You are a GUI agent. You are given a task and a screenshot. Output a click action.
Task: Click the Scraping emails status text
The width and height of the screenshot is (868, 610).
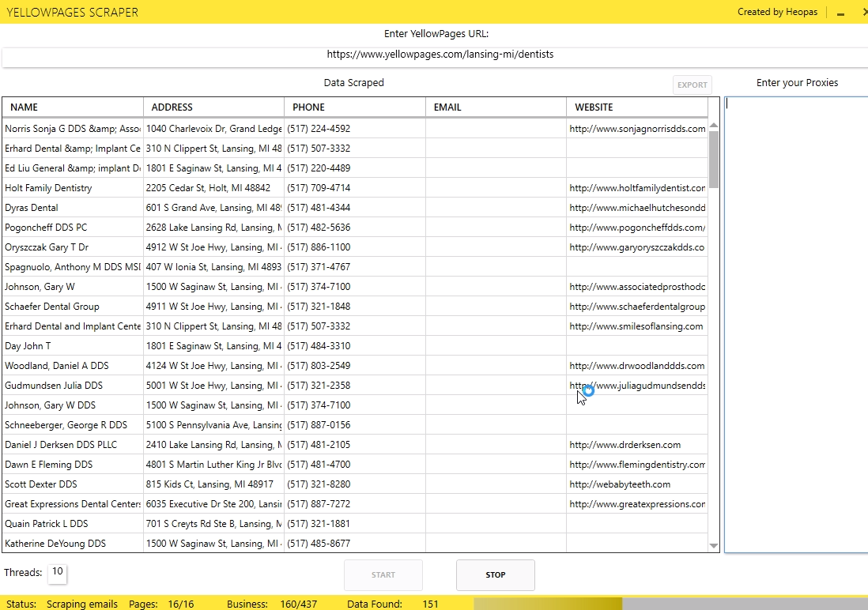click(x=82, y=604)
